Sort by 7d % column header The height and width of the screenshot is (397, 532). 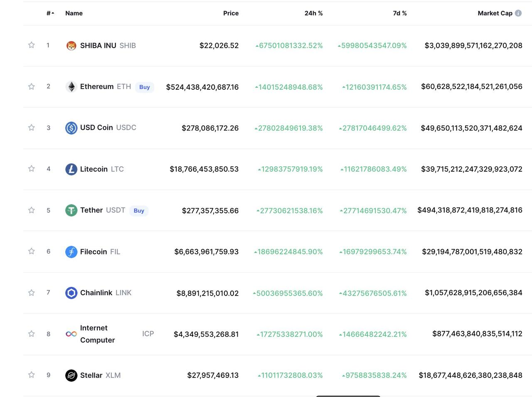[x=400, y=13]
